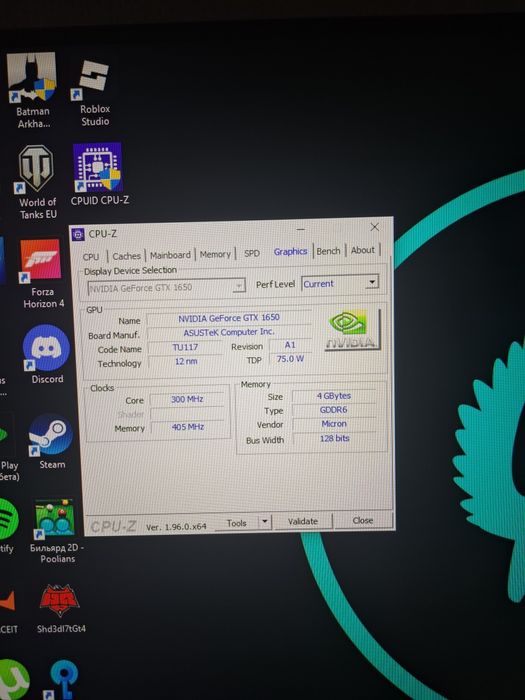The height and width of the screenshot is (700, 525).
Task: Select the SPD tab
Action: (x=252, y=253)
